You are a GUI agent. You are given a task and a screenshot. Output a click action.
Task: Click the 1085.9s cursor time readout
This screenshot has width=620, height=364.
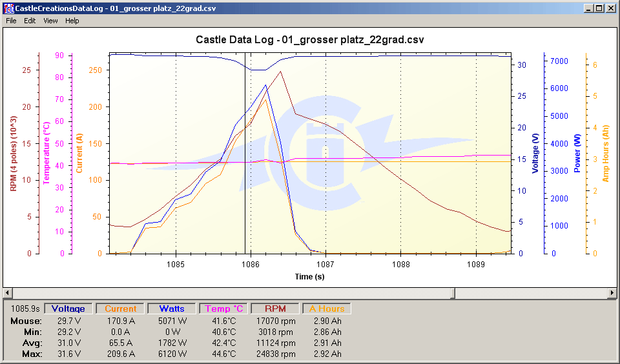(x=25, y=308)
